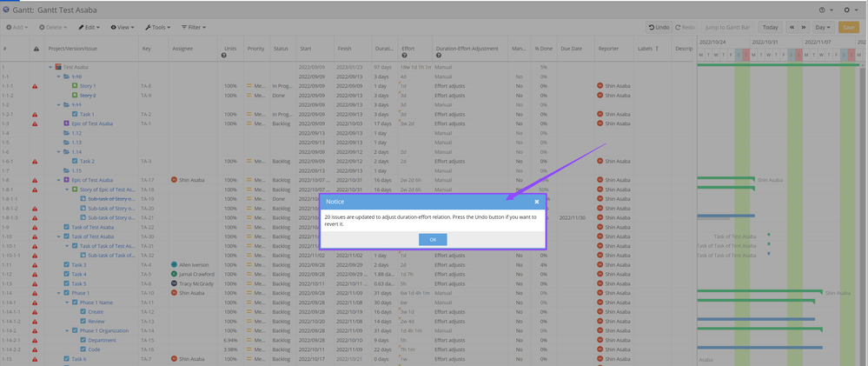This screenshot has height=366, width=868.
Task: Open the Add menu
Action: [17, 27]
